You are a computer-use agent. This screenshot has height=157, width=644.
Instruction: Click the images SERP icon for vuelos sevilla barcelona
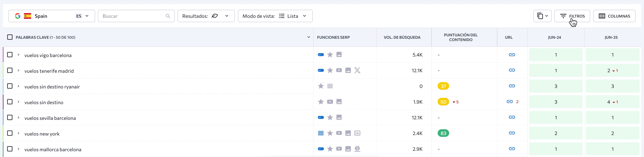point(339,117)
